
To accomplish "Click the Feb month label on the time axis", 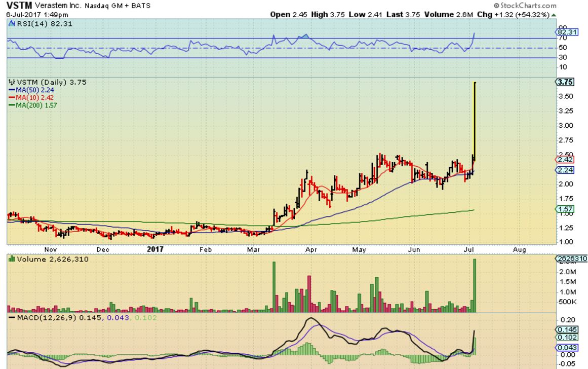I will 206,249.
